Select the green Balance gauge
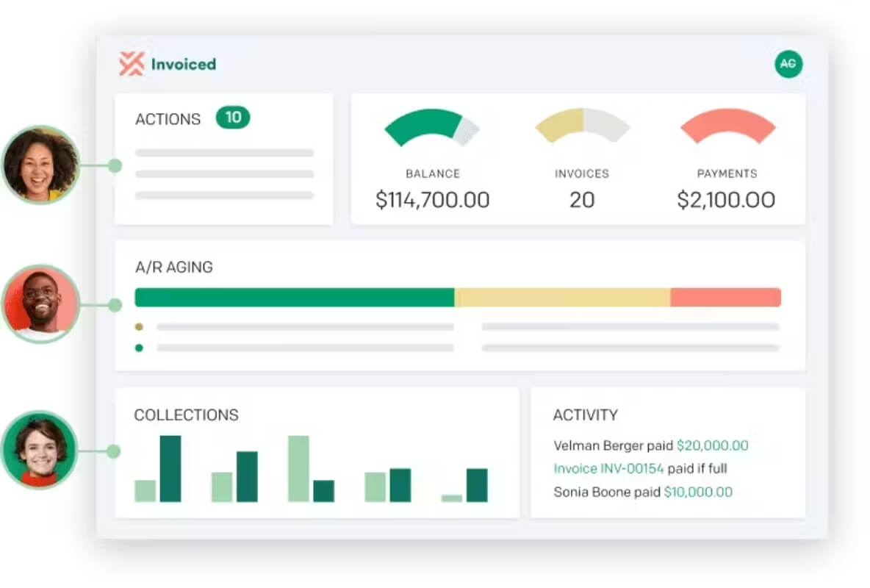 (x=431, y=128)
